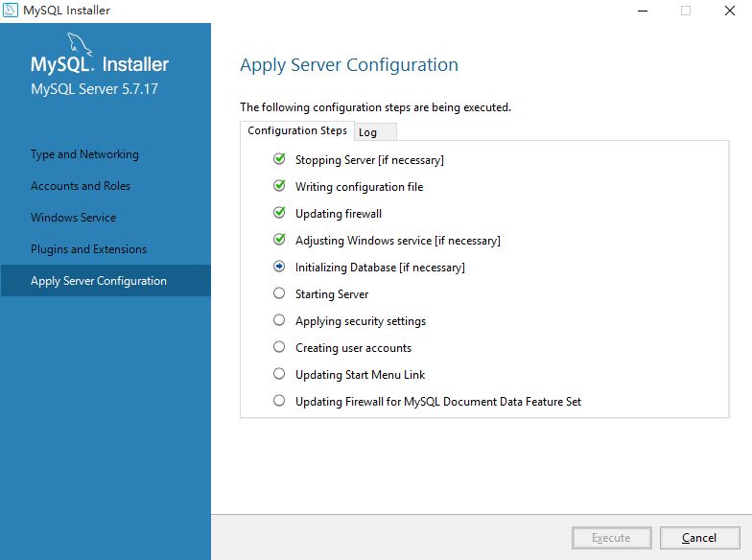Select radio circle beside Updating Start Menu Link

(x=279, y=374)
